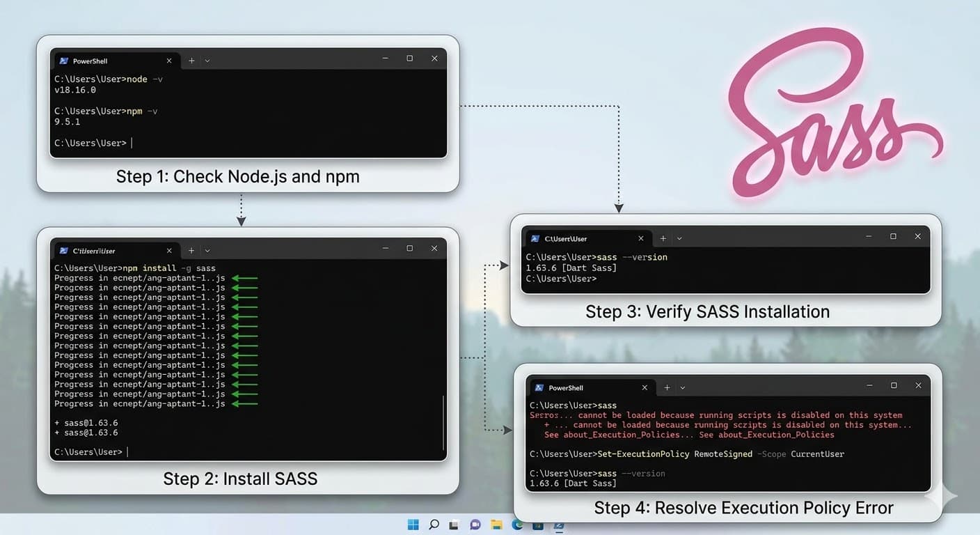Click the empty prompt in Step 1 terminal
The image size is (980, 535).
(93, 143)
